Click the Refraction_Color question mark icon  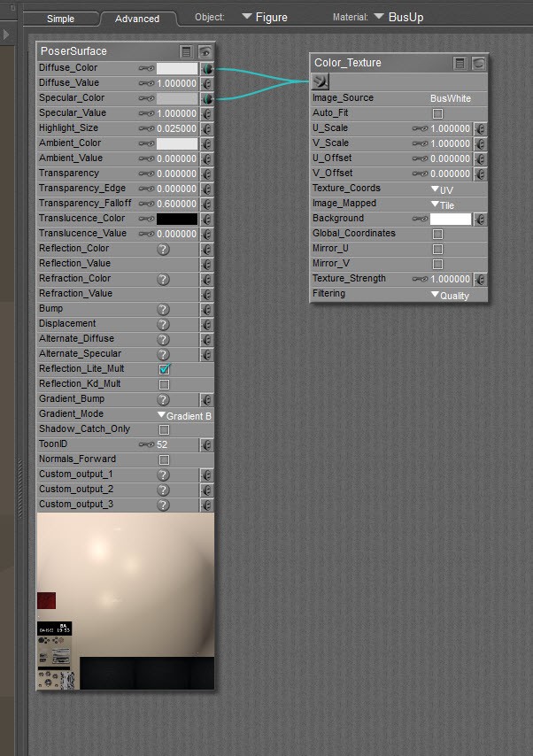click(164, 279)
